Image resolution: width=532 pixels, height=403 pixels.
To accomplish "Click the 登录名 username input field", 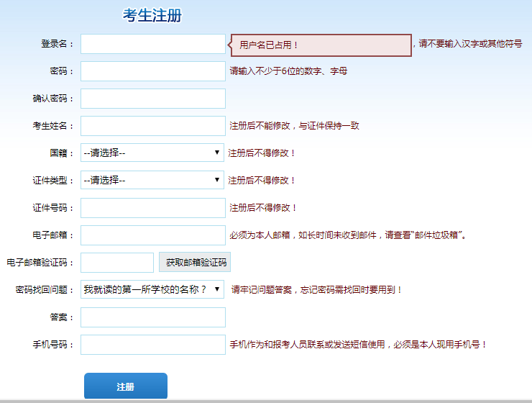I will pos(152,44).
